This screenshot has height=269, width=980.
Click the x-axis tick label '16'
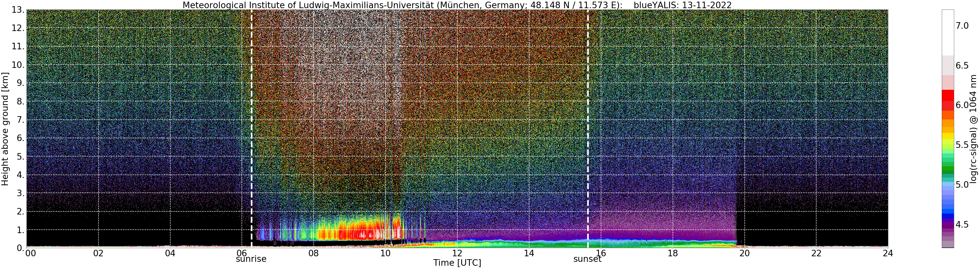[601, 253]
